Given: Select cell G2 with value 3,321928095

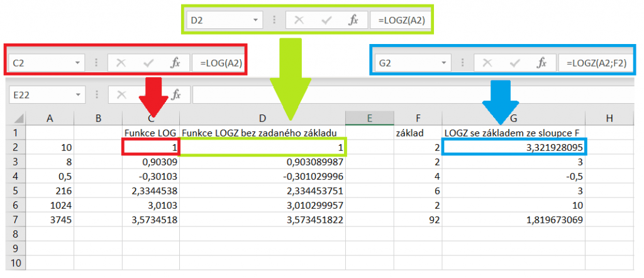Looking at the screenshot, I should [514, 147].
